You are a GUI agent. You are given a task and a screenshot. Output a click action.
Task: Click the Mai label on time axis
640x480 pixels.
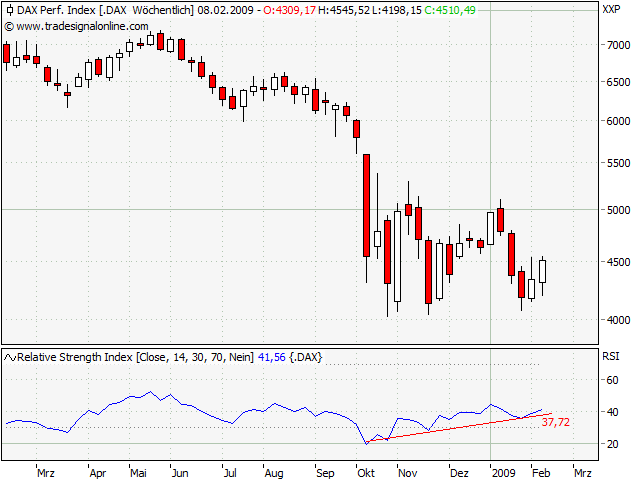click(138, 473)
